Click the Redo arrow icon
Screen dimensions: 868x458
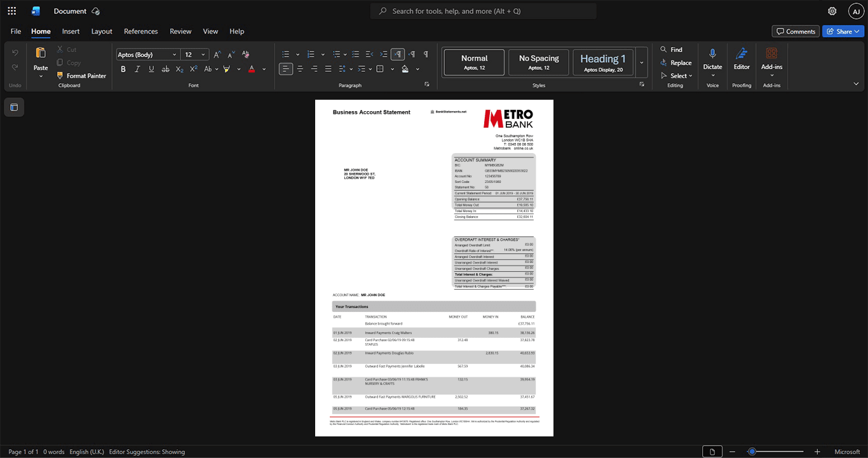15,67
